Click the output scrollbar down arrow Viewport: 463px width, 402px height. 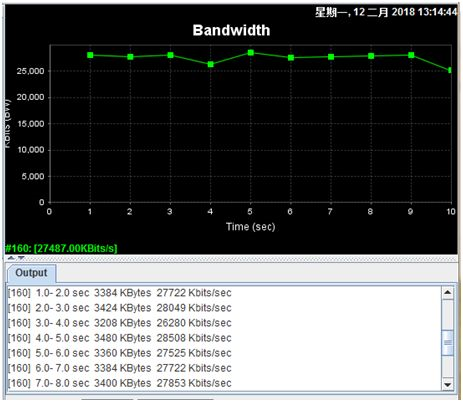447,384
